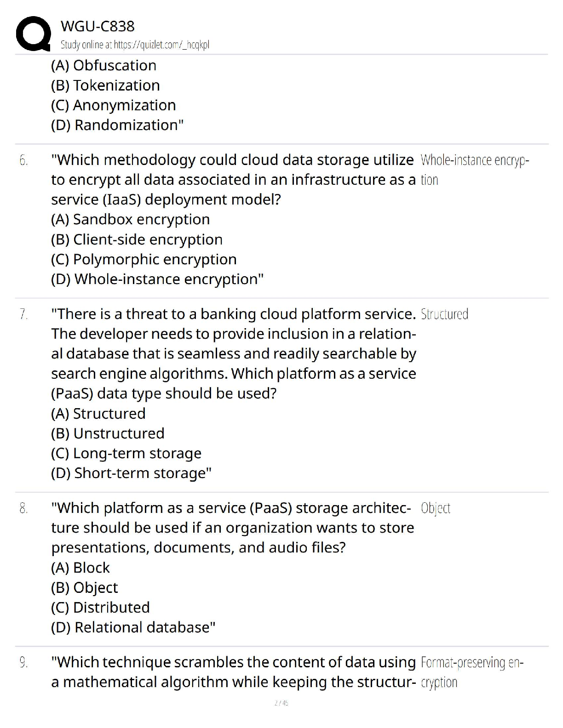The height and width of the screenshot is (728, 563).
Task: Pick option (B) Unstructured
Action: click(108, 433)
